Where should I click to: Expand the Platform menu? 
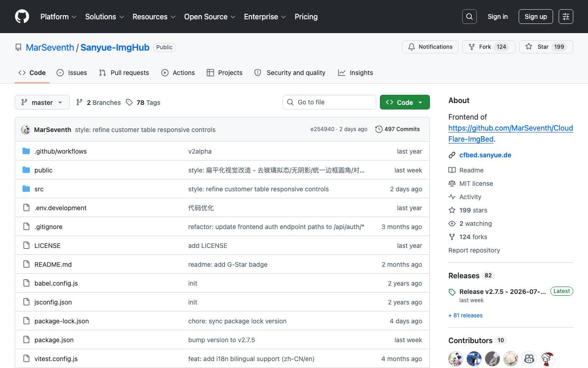(58, 17)
